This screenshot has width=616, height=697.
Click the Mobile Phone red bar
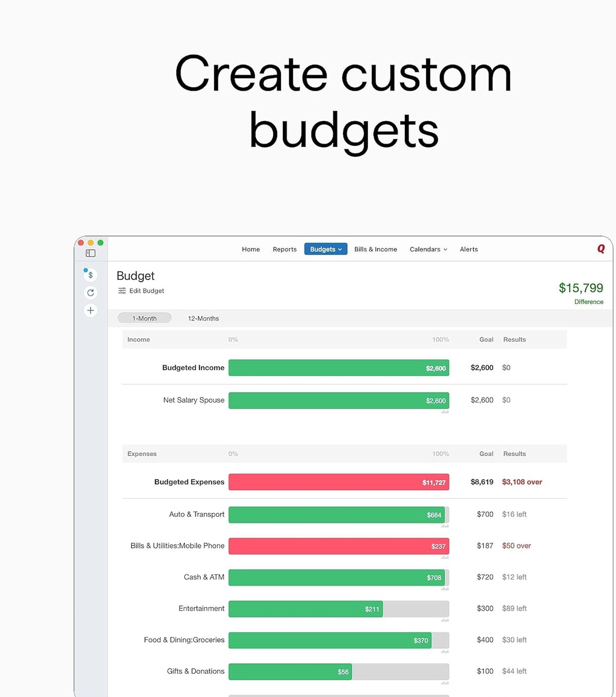click(339, 546)
